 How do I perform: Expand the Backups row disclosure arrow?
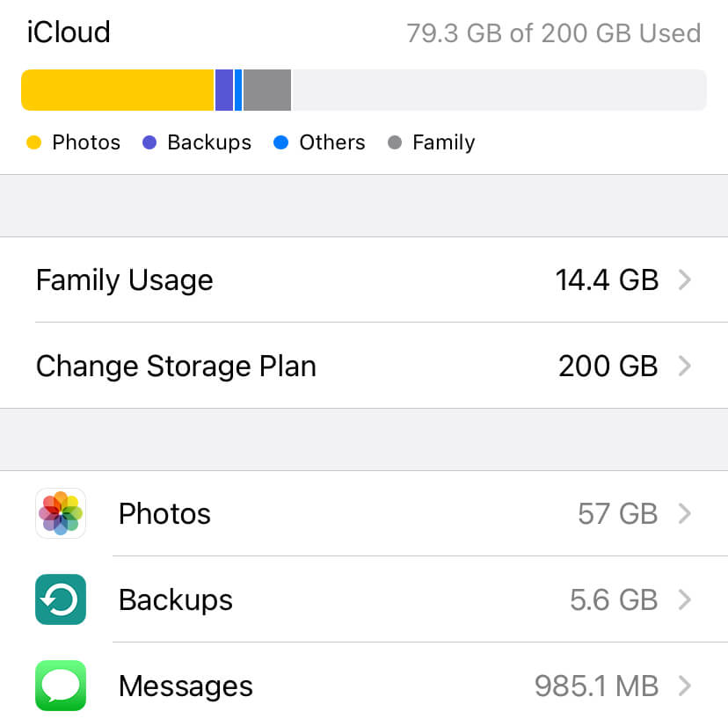pos(685,599)
